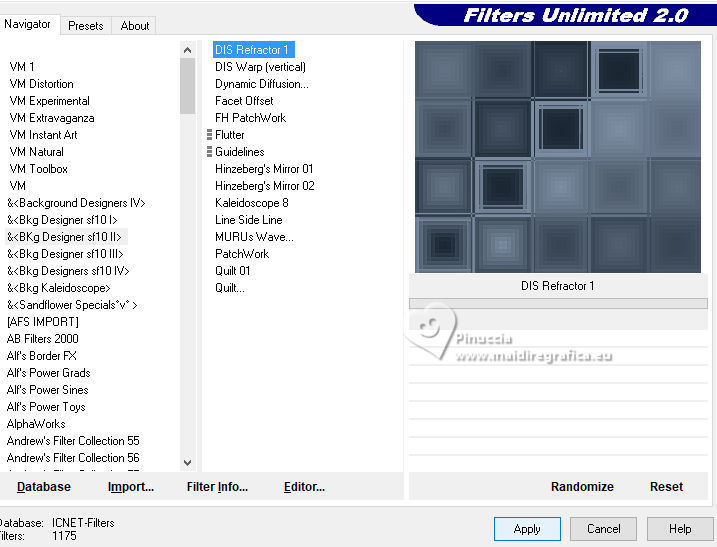Viewport: 717px width, 547px height.
Task: Select the Alf's Power Sines category
Action: pyautogui.click(x=48, y=390)
